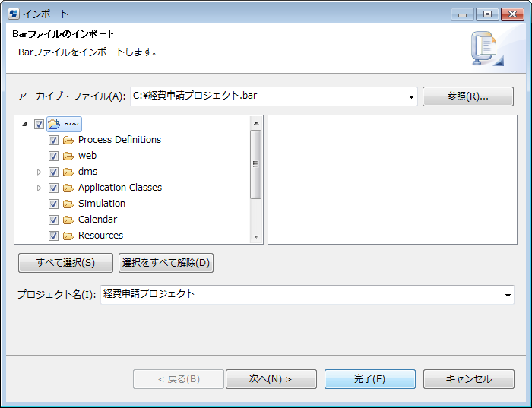Click the tree scrollbar up arrow

click(x=256, y=123)
